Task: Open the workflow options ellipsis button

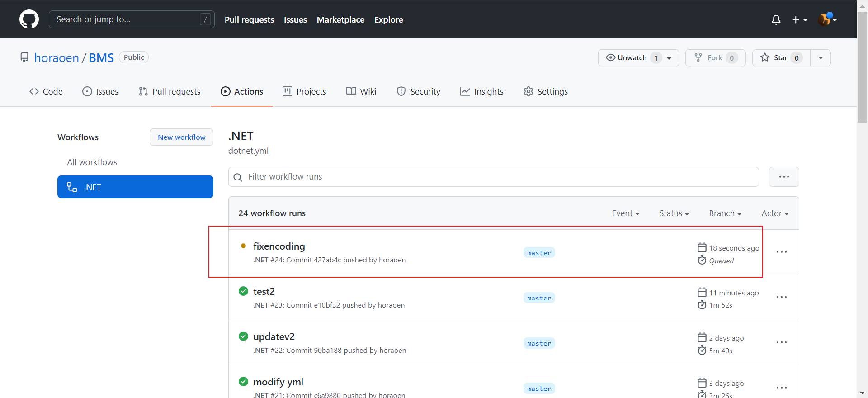Action: click(x=784, y=177)
